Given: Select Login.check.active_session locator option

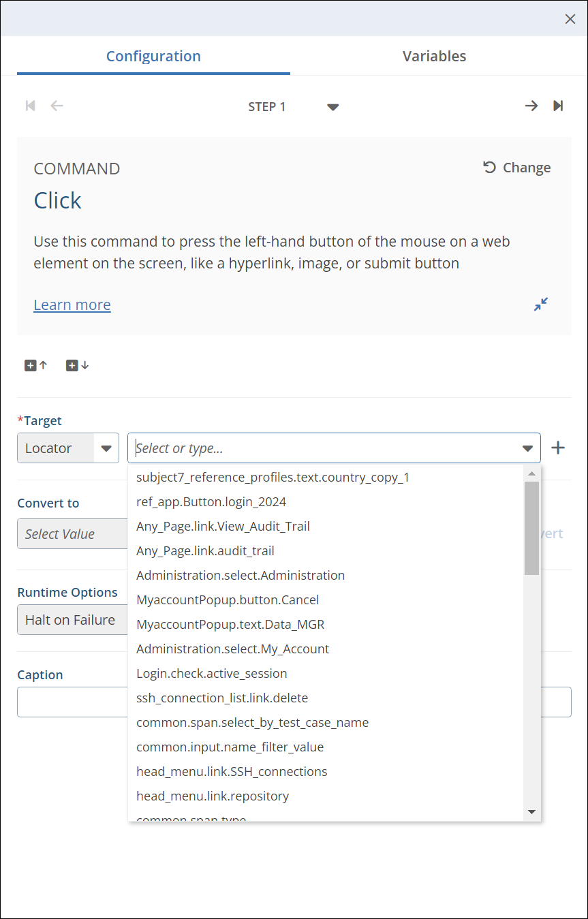Looking at the screenshot, I should (212, 674).
